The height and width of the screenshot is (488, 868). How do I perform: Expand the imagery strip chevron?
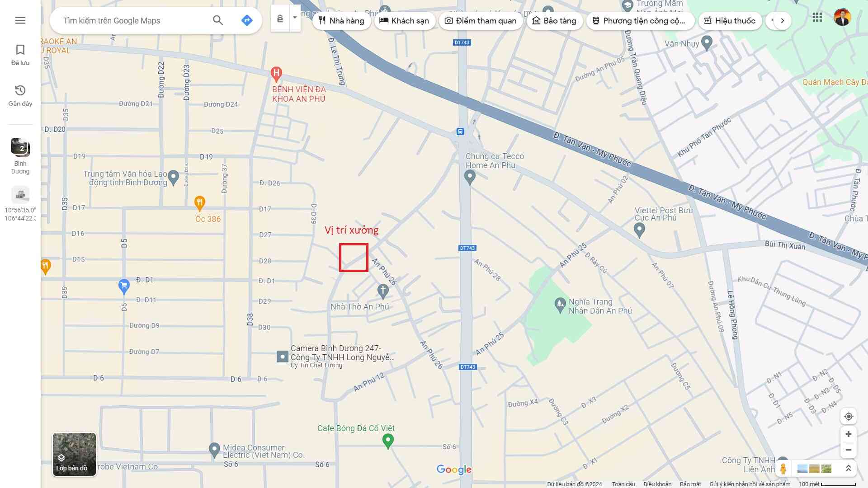pos(849,469)
